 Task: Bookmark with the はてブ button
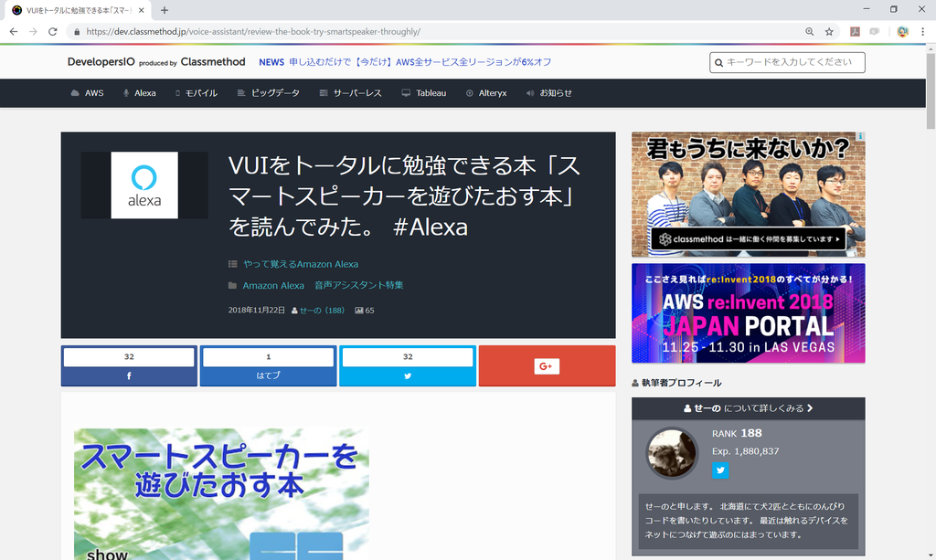268,375
